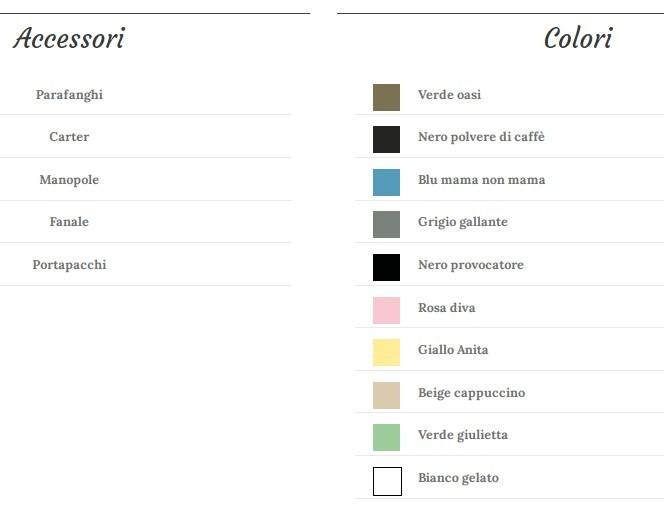The width and height of the screenshot is (664, 510).
Task: Open the Portapacchi accessory option
Action: coord(69,265)
